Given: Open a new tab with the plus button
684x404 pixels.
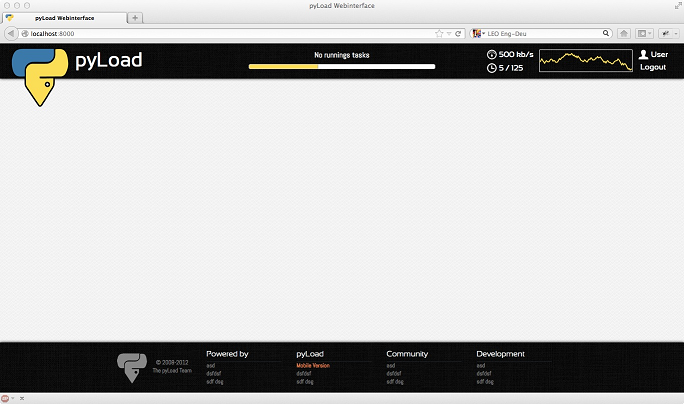Looking at the screenshot, I should pos(136,18).
